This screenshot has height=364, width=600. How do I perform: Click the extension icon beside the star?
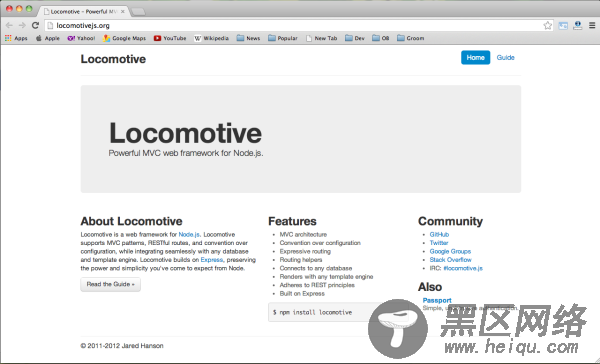pos(563,25)
